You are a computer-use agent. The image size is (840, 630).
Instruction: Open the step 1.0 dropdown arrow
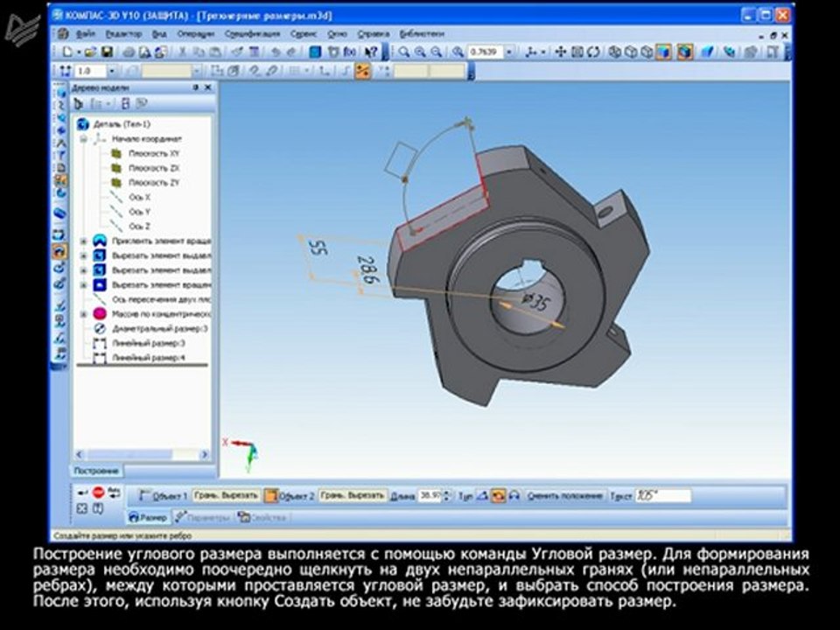coord(112,71)
